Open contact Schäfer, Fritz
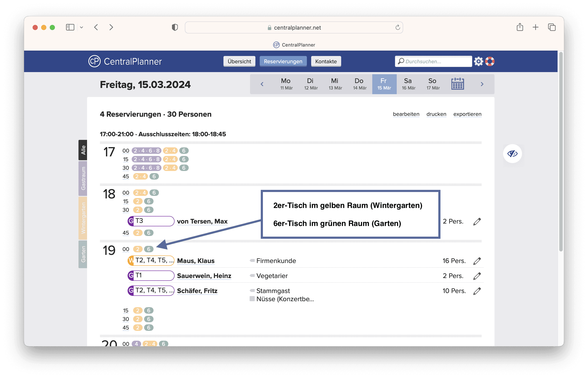588x378 pixels. tap(197, 291)
